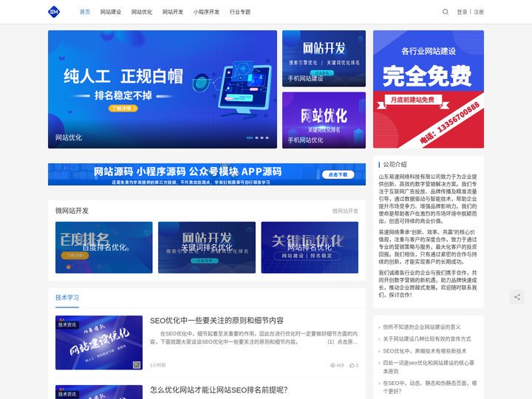Click the 技术资讯 tag on first article
532x399 pixels.
click(67, 325)
